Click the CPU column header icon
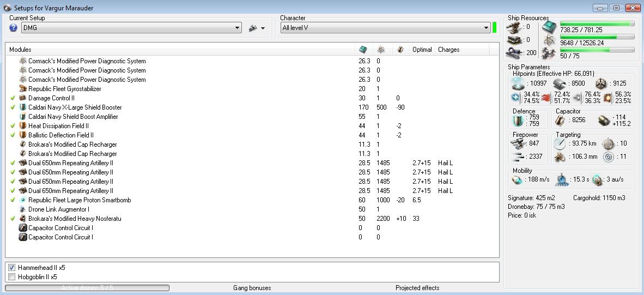The height and width of the screenshot is (295, 644). click(x=363, y=50)
